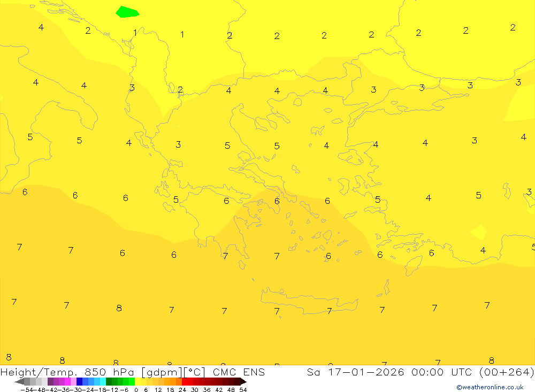Click the Sa 17-01-2026 date label
The width and height of the screenshot is (535, 392).
coord(355,372)
